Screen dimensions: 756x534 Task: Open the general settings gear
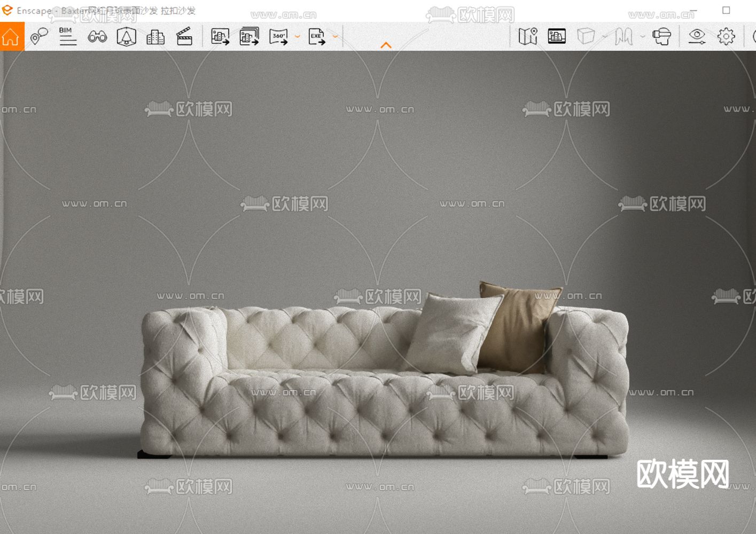pos(726,36)
